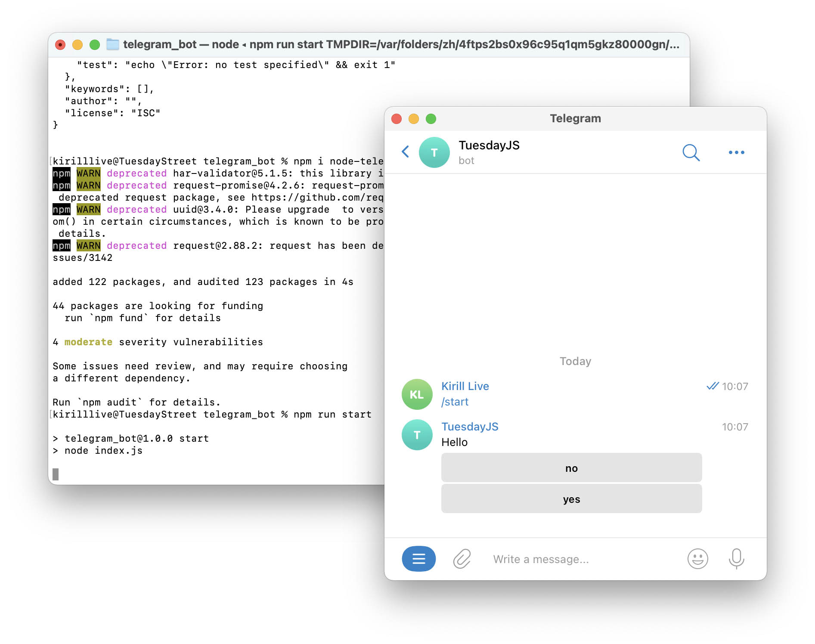This screenshot has height=644, width=815.
Task: Click TuesdayJS sender name above Hello
Action: pos(470,427)
